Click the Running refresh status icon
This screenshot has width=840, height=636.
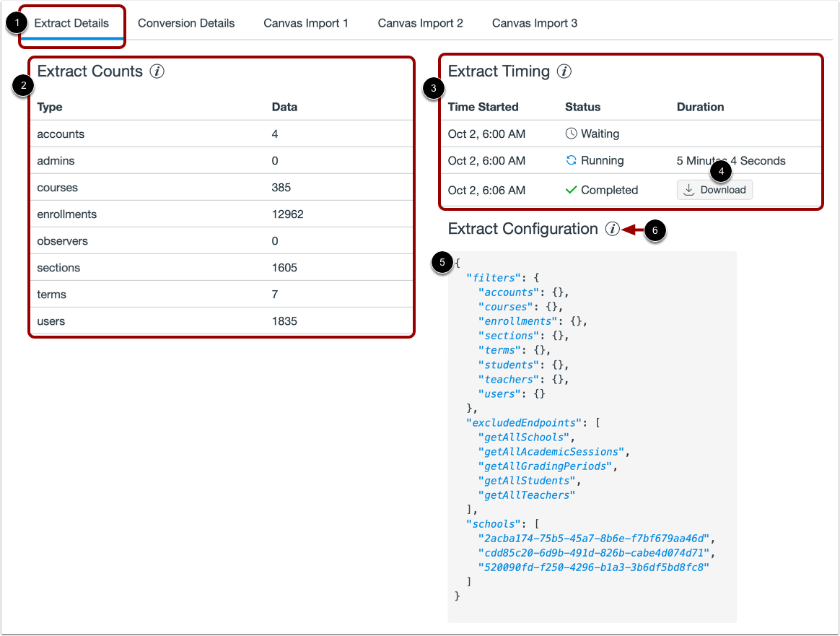coord(571,160)
